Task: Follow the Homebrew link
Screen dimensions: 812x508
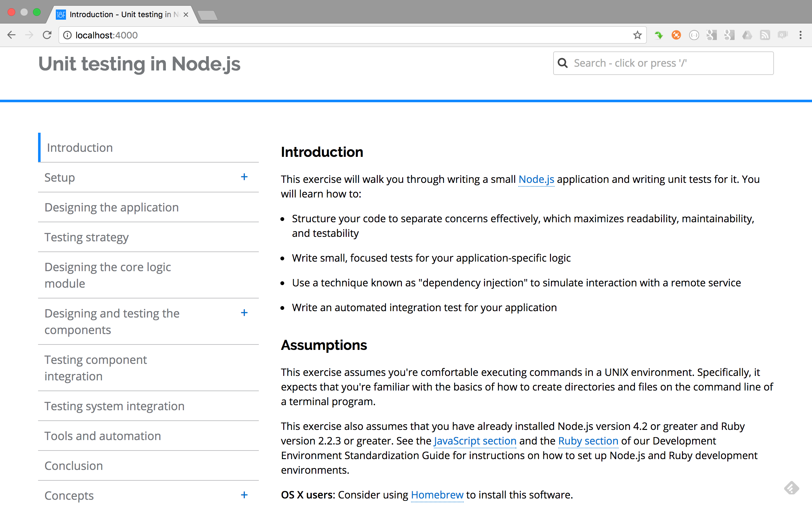Action: (437, 495)
